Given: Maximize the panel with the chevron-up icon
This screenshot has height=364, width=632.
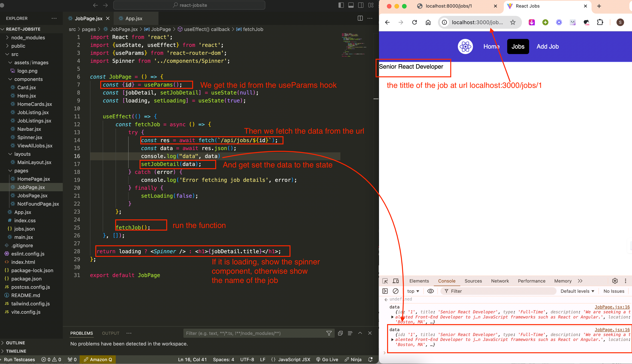Looking at the screenshot, I should tap(360, 333).
